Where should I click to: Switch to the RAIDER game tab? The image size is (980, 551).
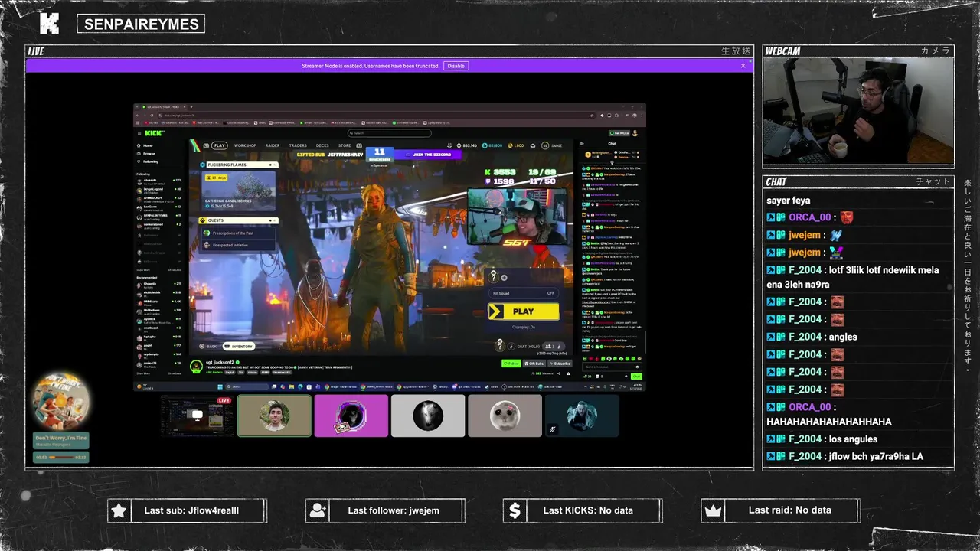coord(273,145)
